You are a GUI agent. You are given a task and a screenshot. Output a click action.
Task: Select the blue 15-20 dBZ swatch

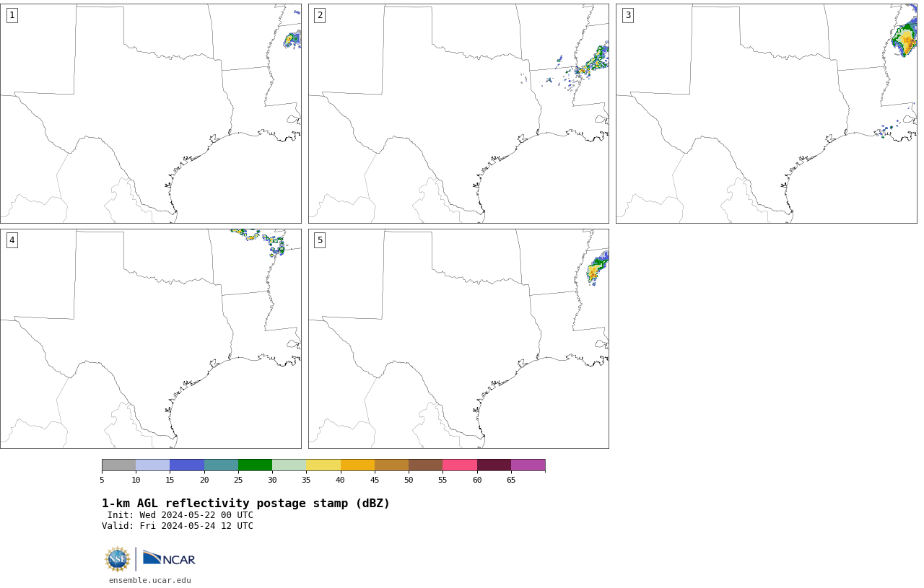[x=187, y=465]
